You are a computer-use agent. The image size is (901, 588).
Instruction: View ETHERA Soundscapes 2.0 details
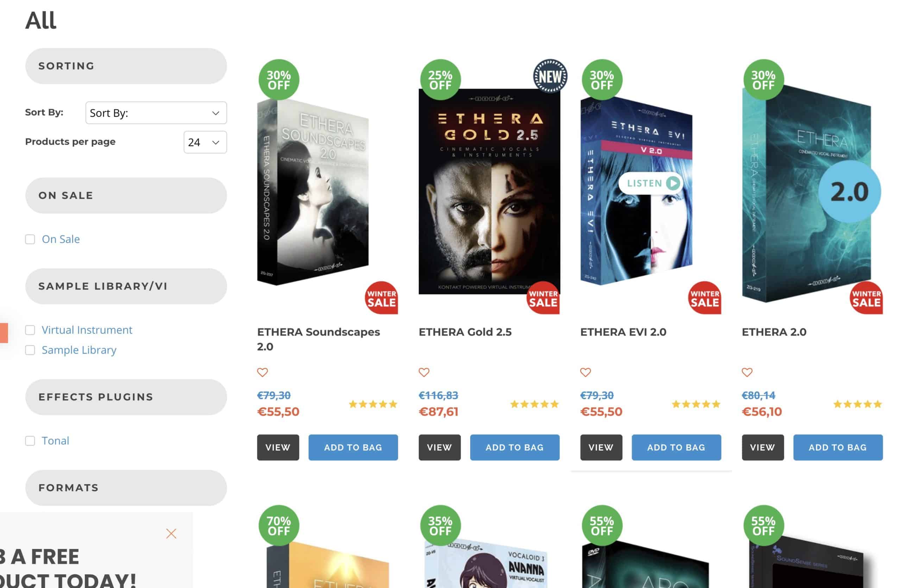278,447
